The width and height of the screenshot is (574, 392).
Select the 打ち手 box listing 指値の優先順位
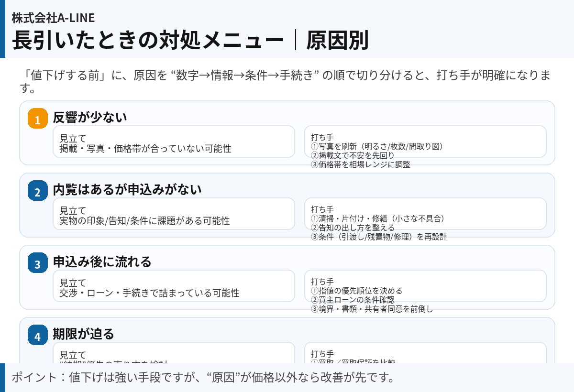(x=425, y=286)
